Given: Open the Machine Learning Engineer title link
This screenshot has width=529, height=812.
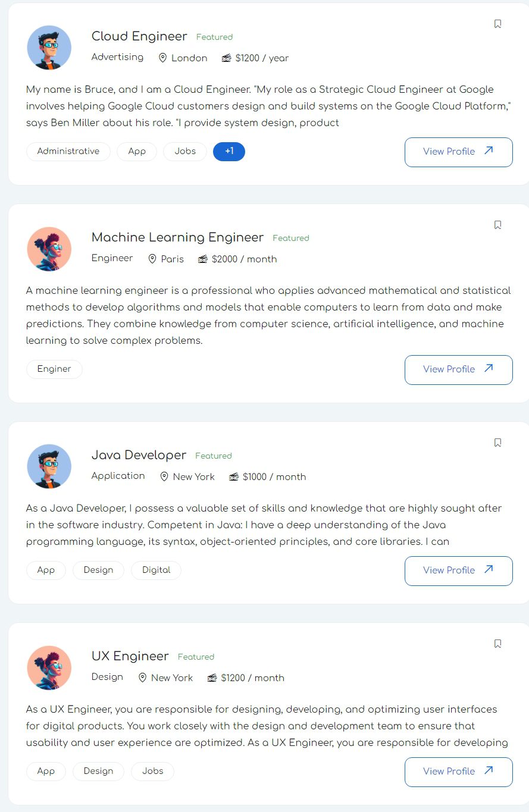Looking at the screenshot, I should [177, 237].
